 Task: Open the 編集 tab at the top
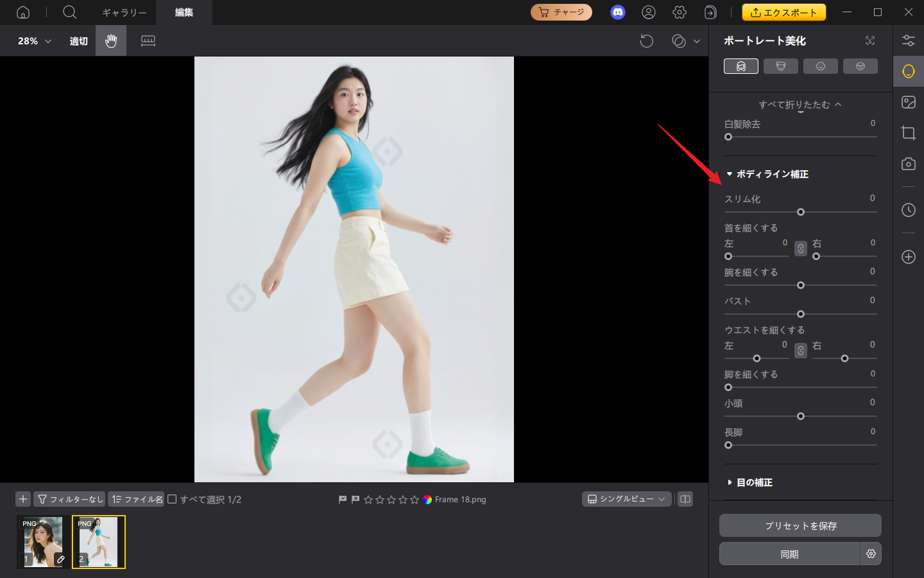point(184,12)
